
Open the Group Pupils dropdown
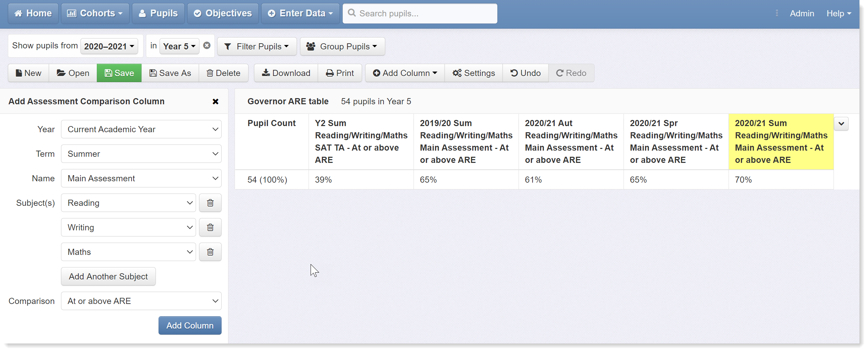pyautogui.click(x=342, y=46)
